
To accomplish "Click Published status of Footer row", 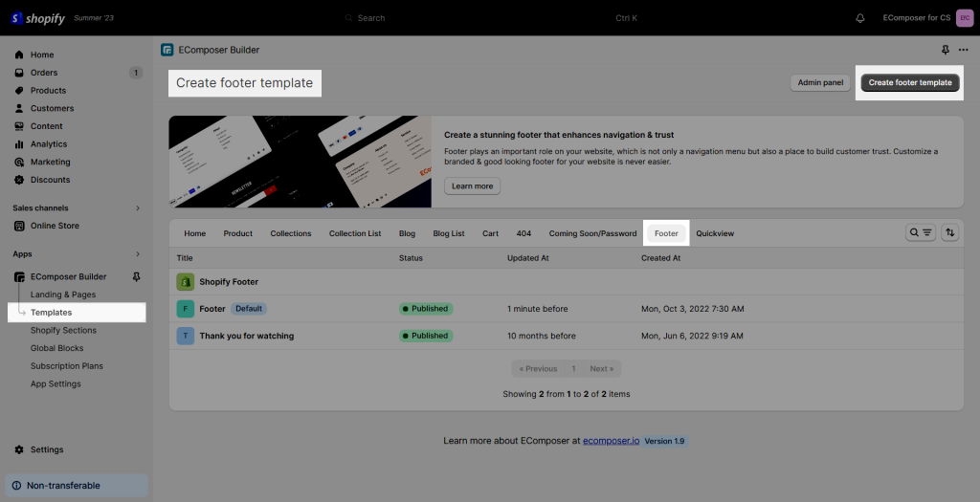I will (426, 309).
